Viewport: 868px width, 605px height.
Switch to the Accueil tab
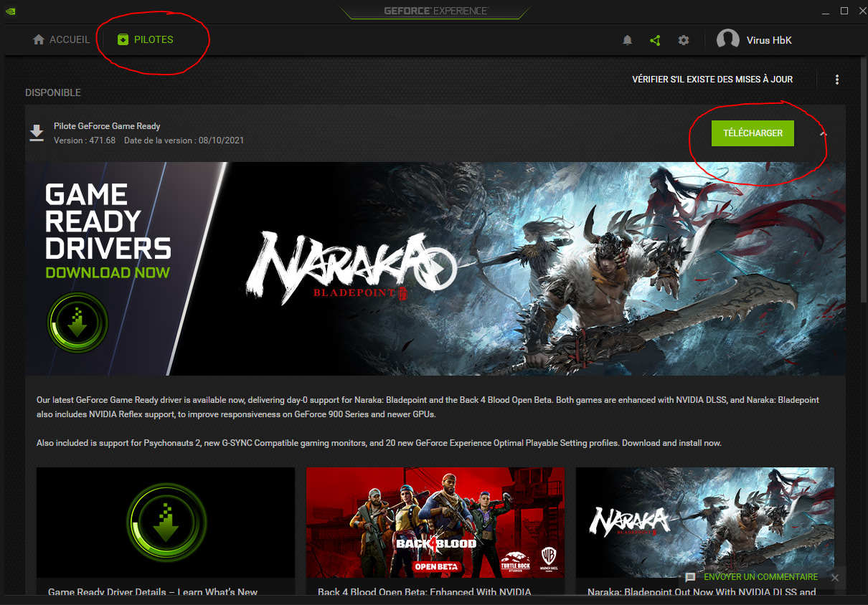pyautogui.click(x=62, y=39)
